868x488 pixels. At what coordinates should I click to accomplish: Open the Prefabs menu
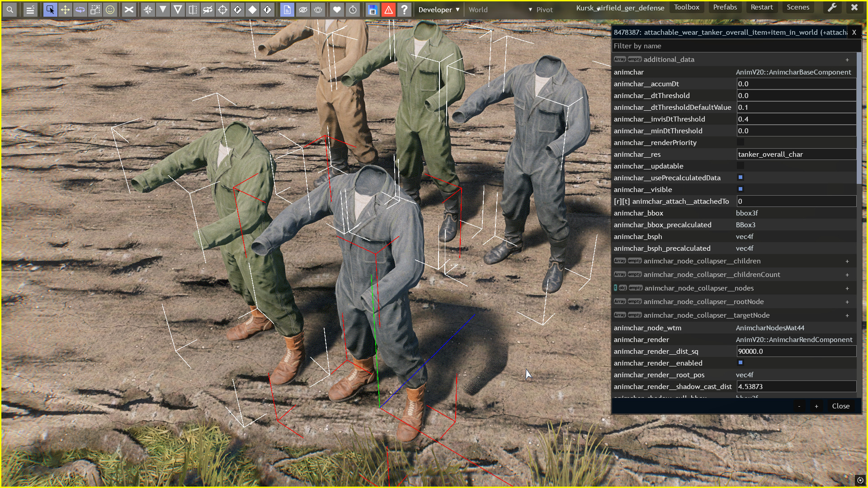tap(725, 7)
